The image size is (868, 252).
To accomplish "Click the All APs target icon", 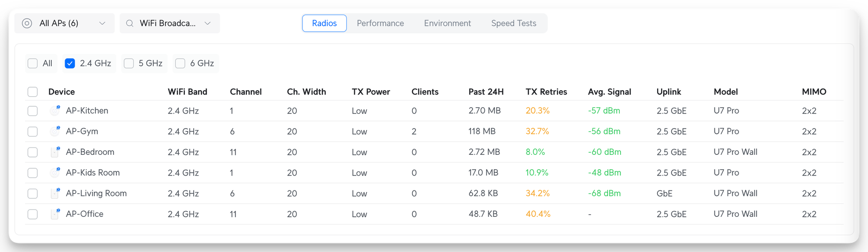I will tap(27, 23).
